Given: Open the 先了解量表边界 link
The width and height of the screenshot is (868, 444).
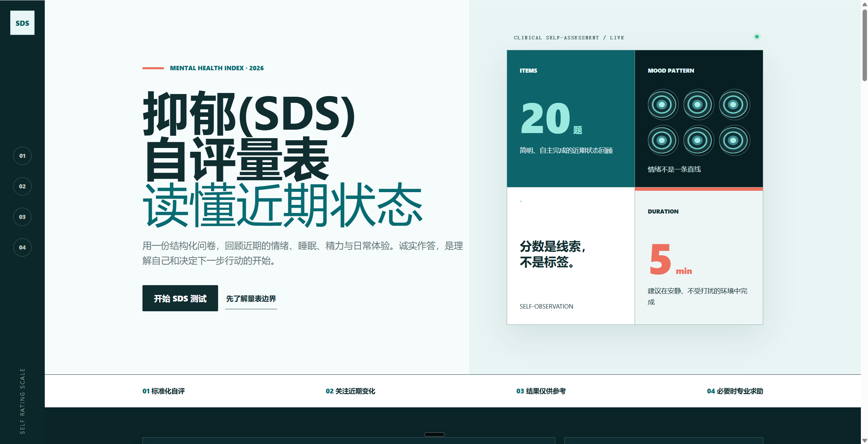Looking at the screenshot, I should click(251, 299).
